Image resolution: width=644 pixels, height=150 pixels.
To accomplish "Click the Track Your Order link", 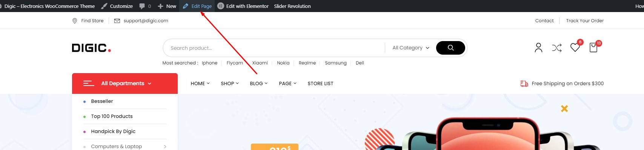I will 585,21.
